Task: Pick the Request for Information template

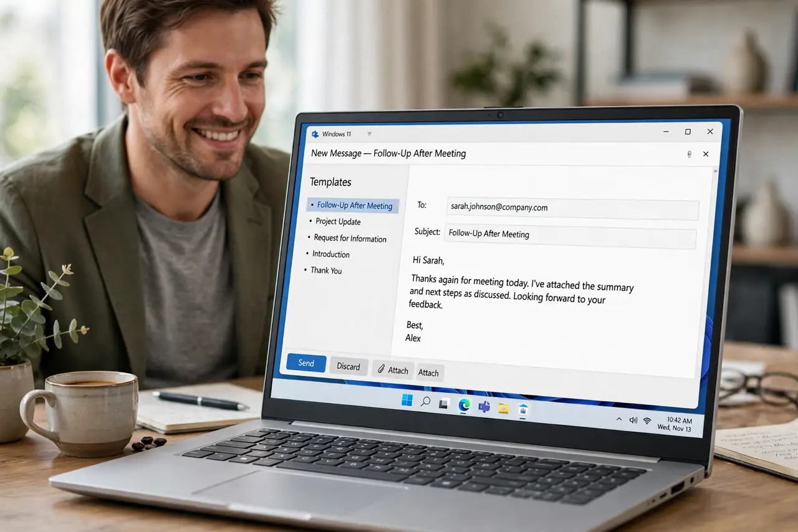Action: pyautogui.click(x=349, y=238)
